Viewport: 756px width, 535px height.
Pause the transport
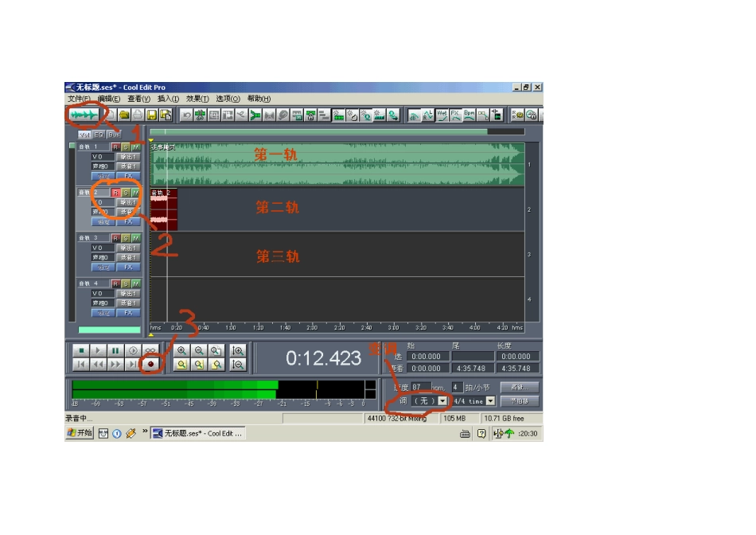point(115,351)
